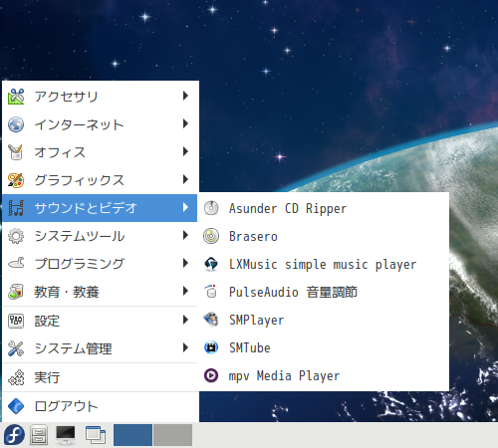Expand the システムツール submenu arrow
The image size is (498, 448).
[x=185, y=235]
